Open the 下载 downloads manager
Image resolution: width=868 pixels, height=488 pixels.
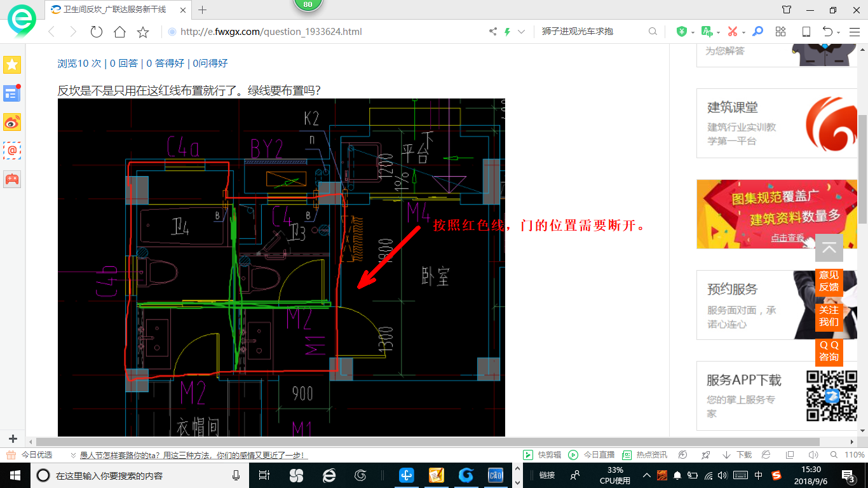(x=737, y=455)
